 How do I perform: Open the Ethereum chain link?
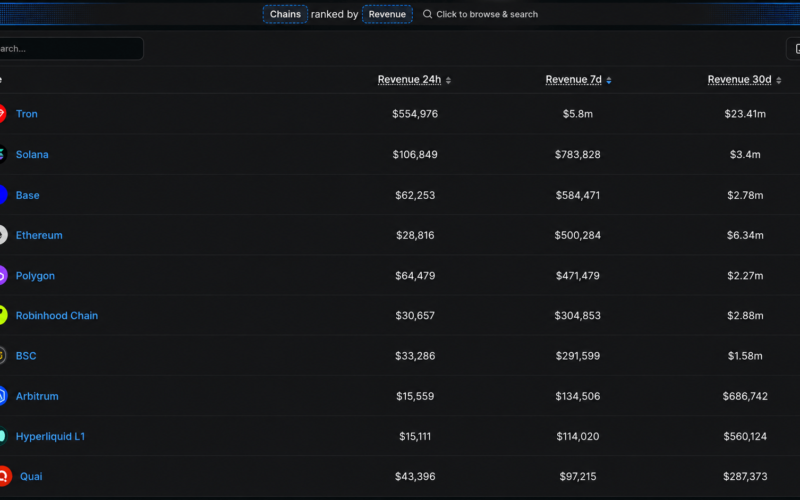39,235
